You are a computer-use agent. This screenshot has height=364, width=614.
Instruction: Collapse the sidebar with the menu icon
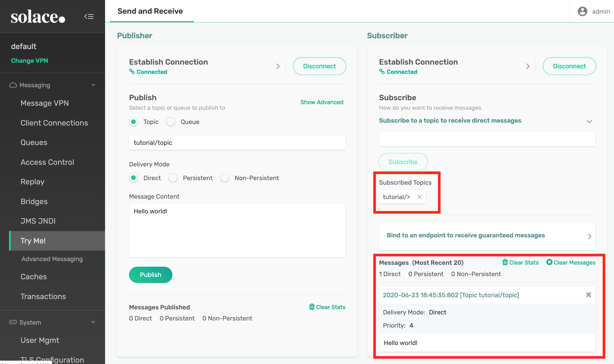click(x=89, y=17)
